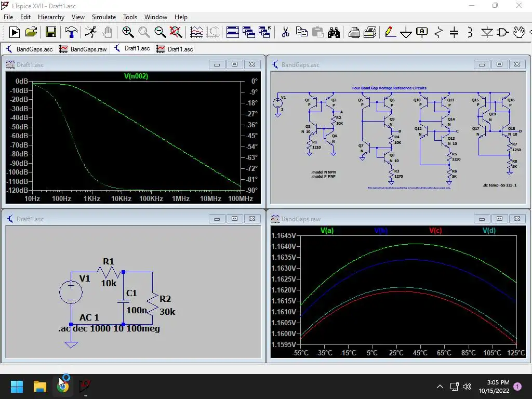Click the .ac dec 1000 10 100meg directive

(109, 328)
